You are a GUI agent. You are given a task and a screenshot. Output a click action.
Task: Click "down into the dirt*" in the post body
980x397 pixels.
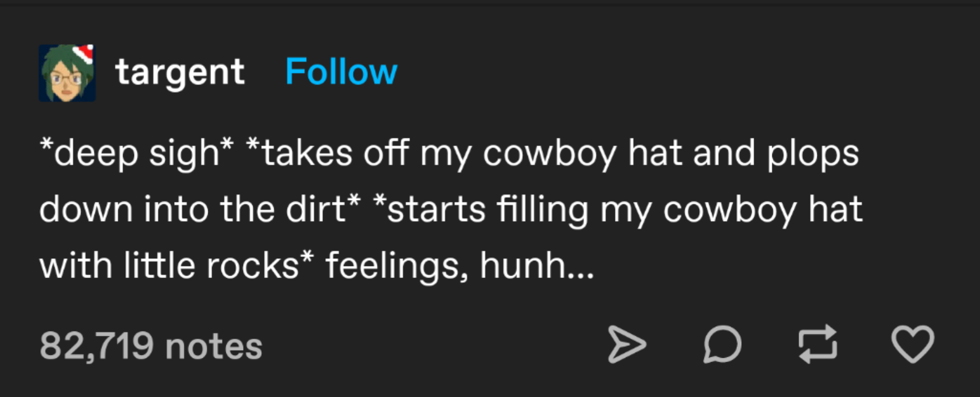[200, 209]
